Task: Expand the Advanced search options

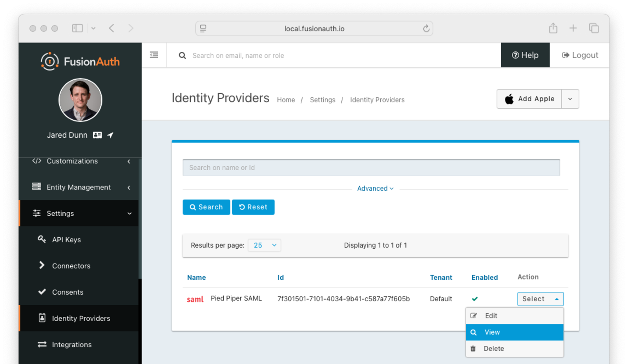Action: click(x=375, y=188)
